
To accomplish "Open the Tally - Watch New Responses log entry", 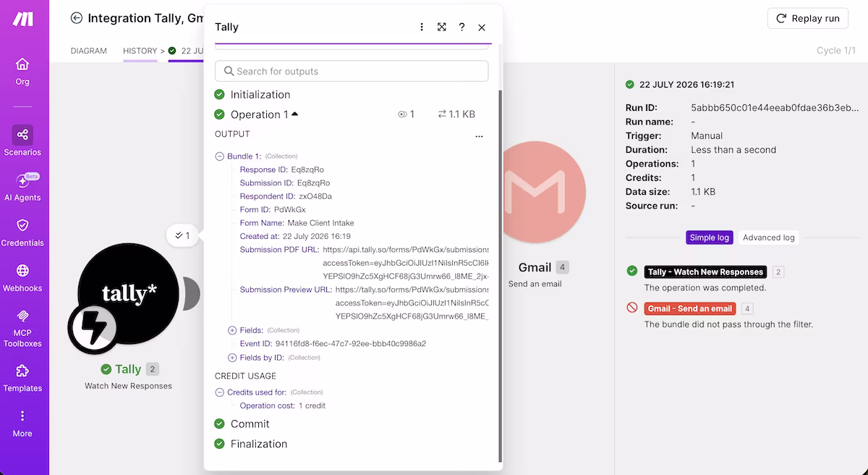I will (x=705, y=272).
